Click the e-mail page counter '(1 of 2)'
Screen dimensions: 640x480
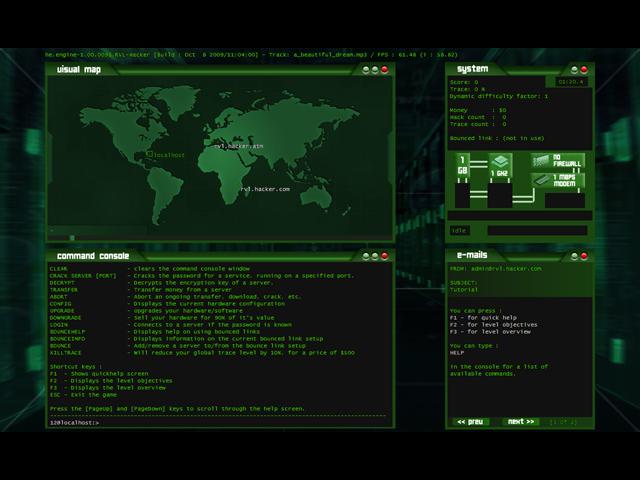(564, 422)
